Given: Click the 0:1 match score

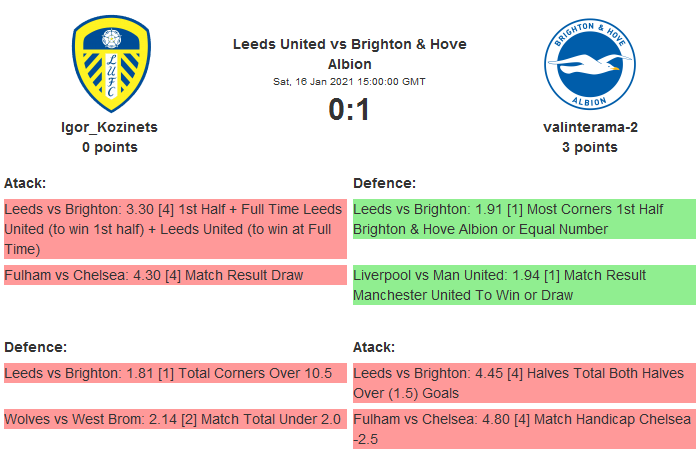Looking at the screenshot, I should click(x=349, y=109).
